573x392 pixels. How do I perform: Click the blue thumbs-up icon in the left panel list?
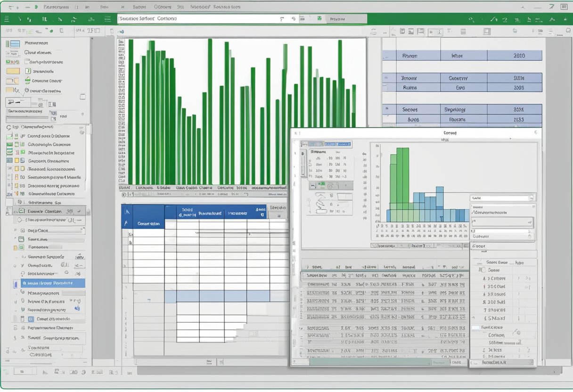(x=77, y=309)
